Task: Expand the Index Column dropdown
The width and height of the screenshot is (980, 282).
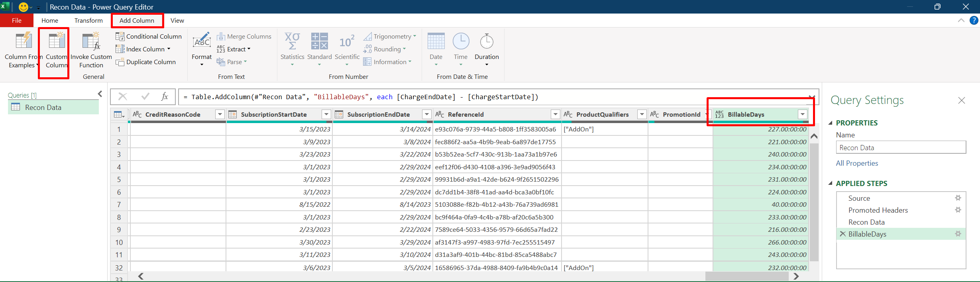Action: 169,49
